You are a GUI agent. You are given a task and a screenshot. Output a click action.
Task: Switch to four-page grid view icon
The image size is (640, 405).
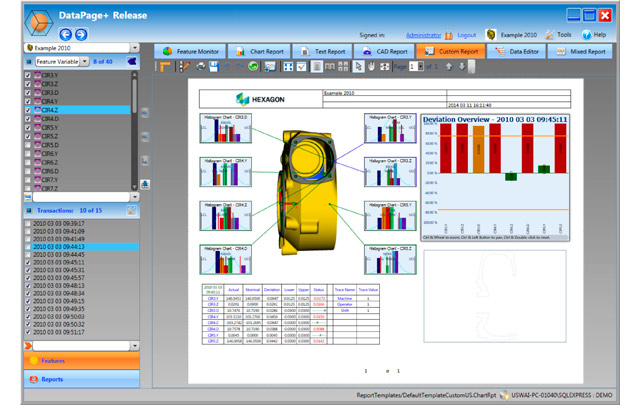343,67
